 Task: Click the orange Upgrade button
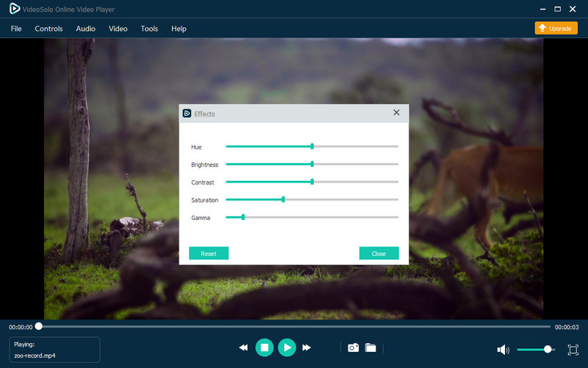point(556,28)
